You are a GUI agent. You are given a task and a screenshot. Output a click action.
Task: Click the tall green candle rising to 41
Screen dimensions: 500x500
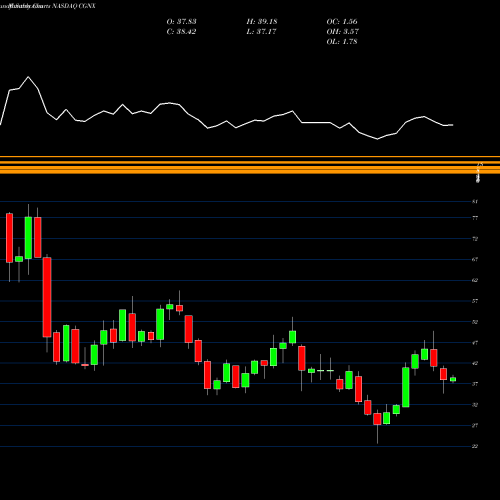(x=406, y=387)
